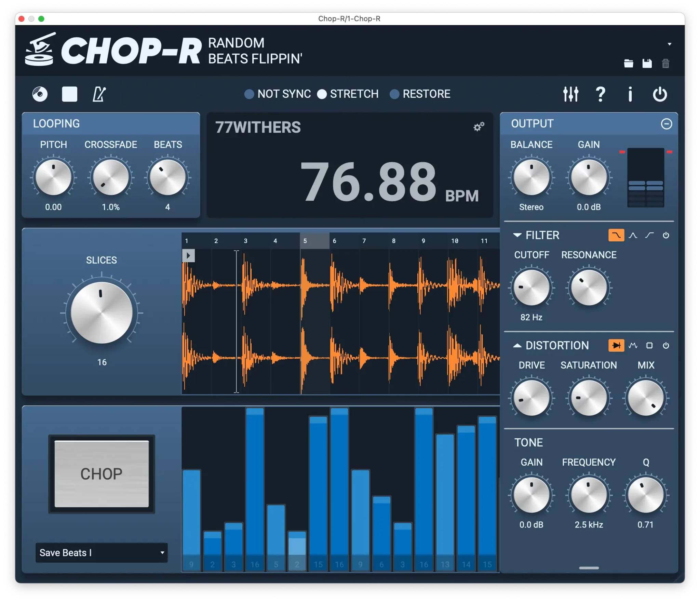Click the Stereo balance value
700x601 pixels.
[x=531, y=207]
